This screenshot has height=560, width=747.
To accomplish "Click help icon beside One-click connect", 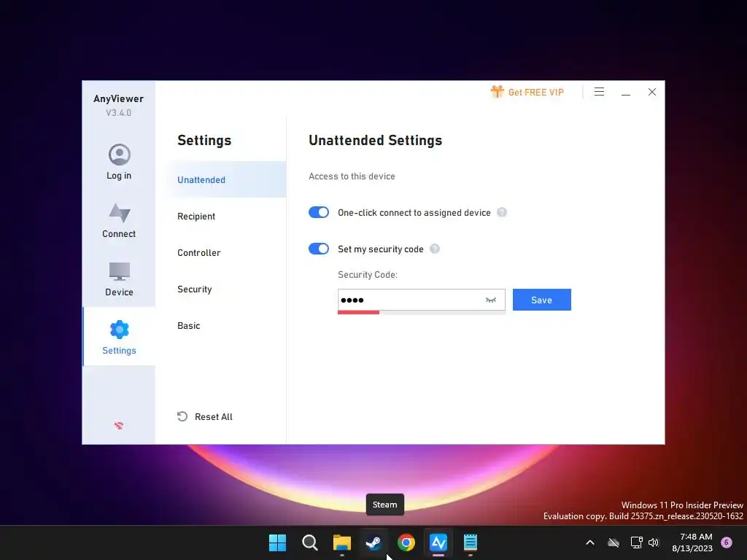I will pyautogui.click(x=502, y=212).
